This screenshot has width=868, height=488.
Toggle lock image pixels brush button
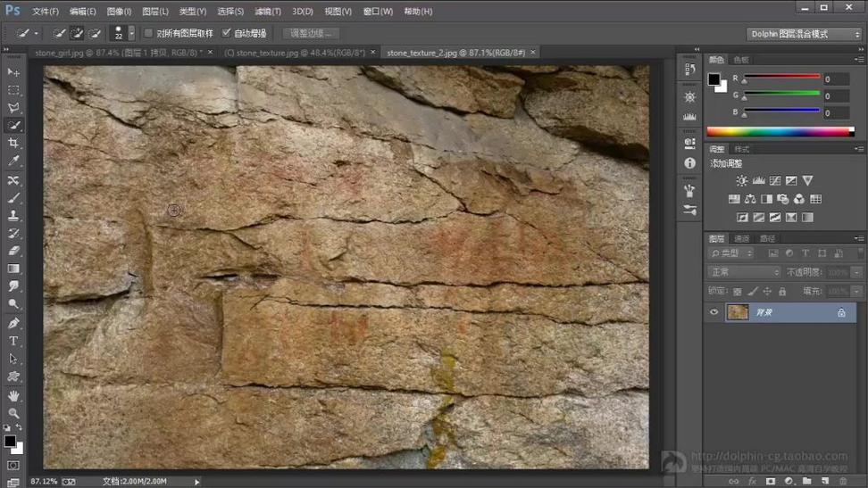tap(752, 291)
